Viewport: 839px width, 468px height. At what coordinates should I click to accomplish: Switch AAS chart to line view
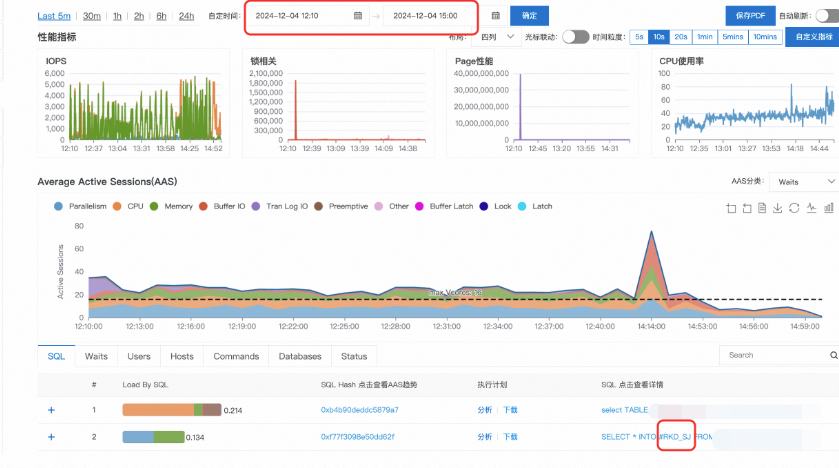click(812, 208)
